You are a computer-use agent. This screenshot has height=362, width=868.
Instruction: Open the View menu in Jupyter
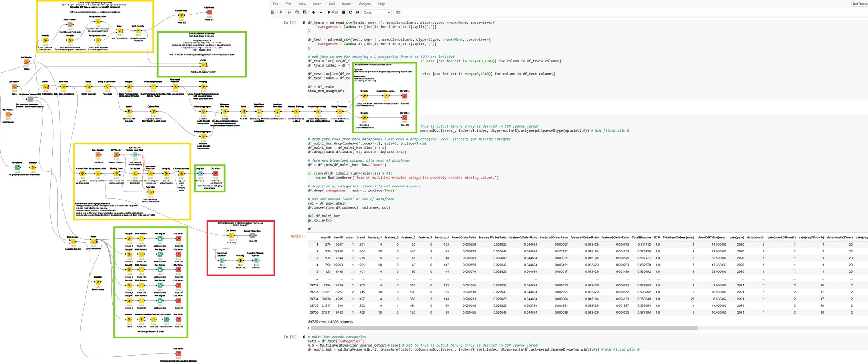pyautogui.click(x=302, y=4)
